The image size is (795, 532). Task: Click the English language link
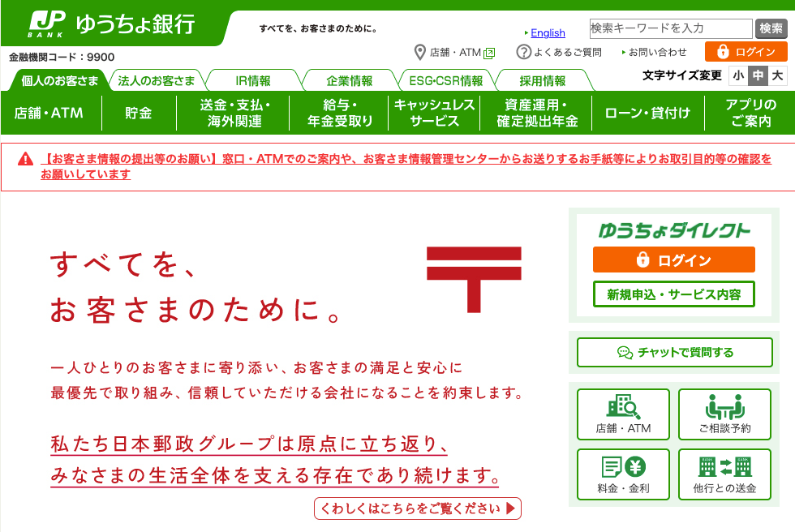[x=548, y=33]
